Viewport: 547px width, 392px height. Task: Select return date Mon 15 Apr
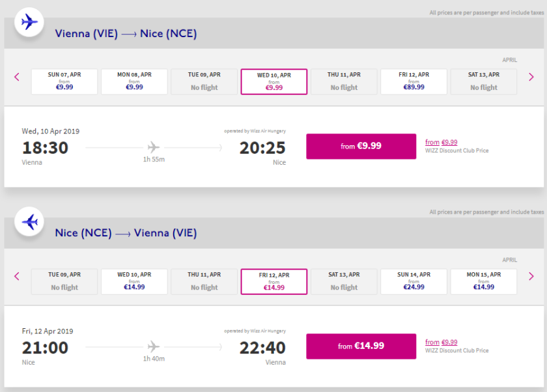click(483, 281)
